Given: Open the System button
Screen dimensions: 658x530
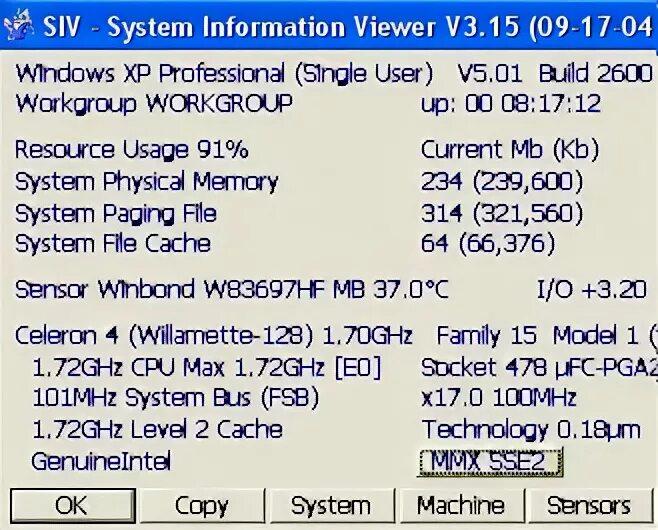Looking at the screenshot, I should (x=332, y=505).
